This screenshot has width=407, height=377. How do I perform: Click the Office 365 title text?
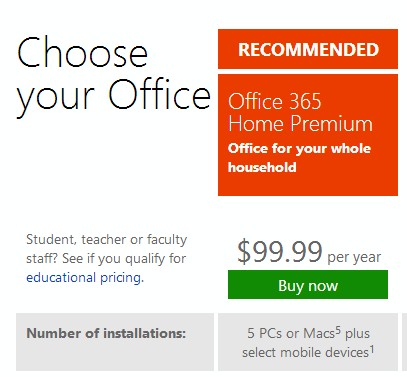click(x=275, y=101)
